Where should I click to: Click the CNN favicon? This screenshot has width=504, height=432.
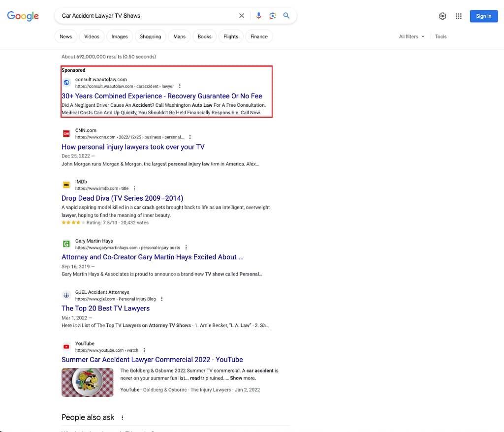click(66, 134)
